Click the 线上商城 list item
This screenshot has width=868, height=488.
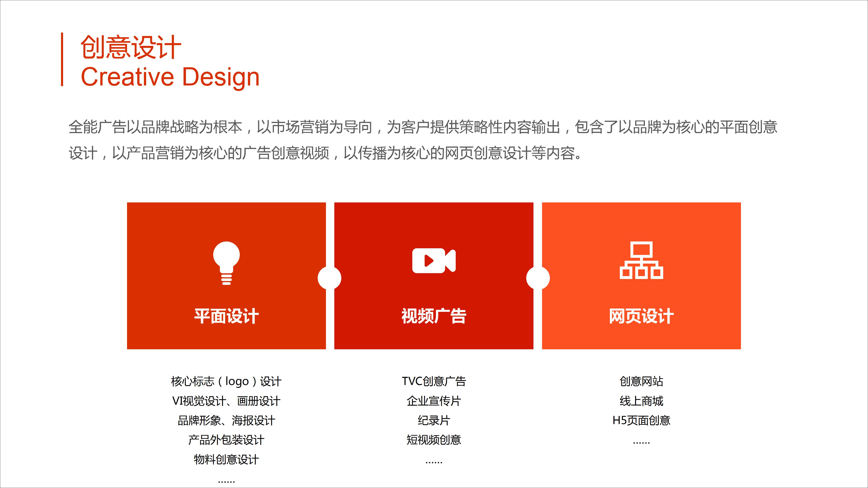[641, 401]
